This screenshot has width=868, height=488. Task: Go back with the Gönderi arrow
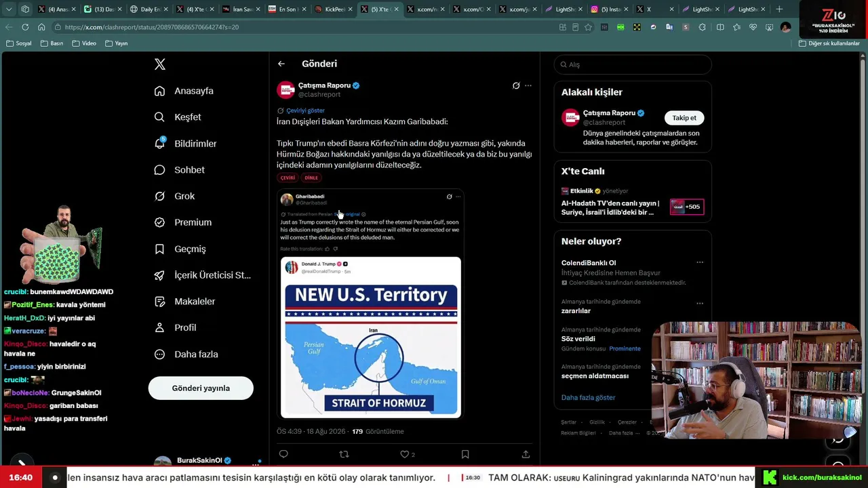click(281, 64)
